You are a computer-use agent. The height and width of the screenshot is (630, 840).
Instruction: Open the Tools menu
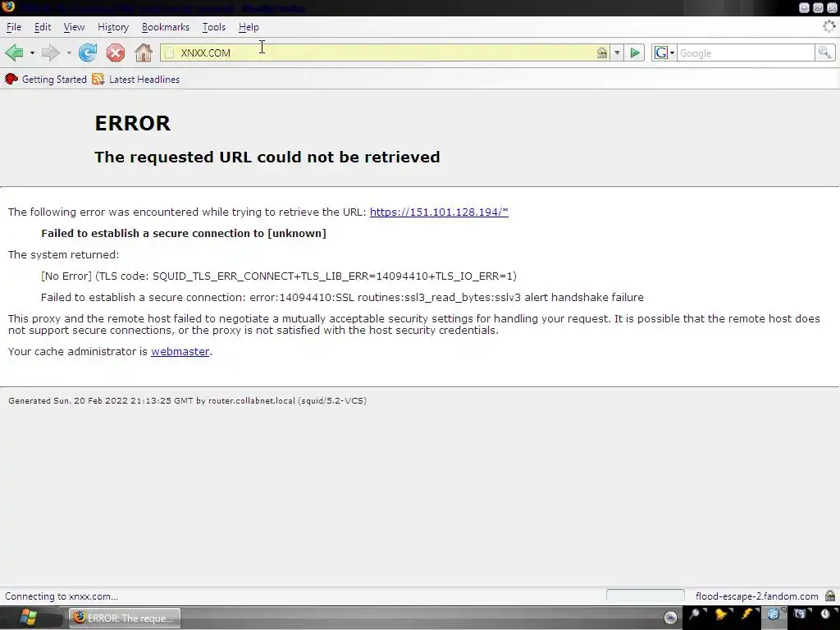214,27
